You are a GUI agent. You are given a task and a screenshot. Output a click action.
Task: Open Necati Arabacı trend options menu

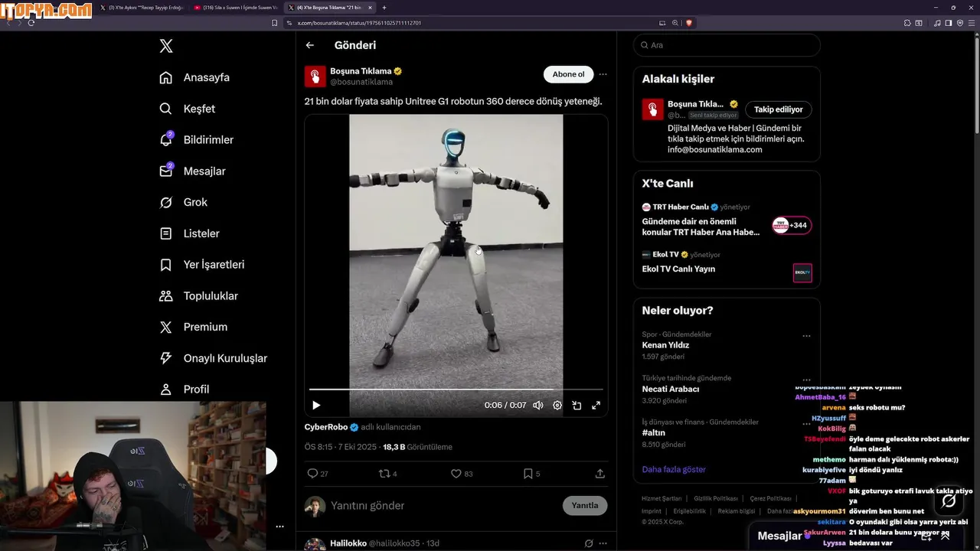(x=806, y=380)
